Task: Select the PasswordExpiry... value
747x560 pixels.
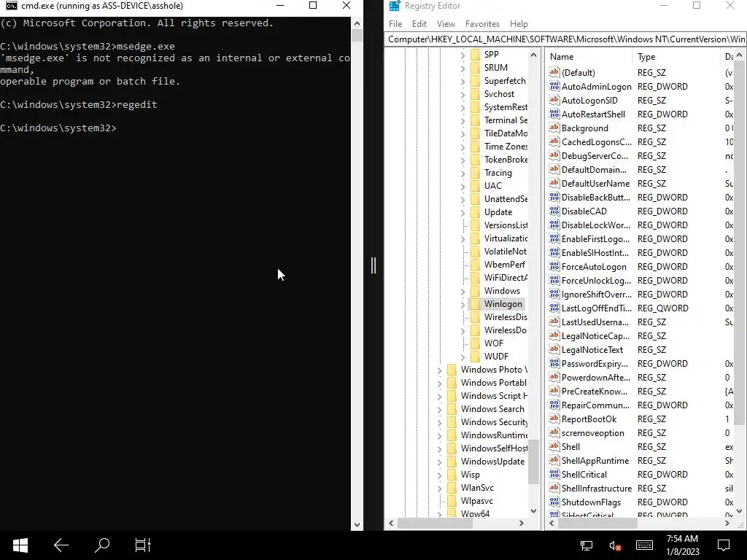Action: point(595,363)
